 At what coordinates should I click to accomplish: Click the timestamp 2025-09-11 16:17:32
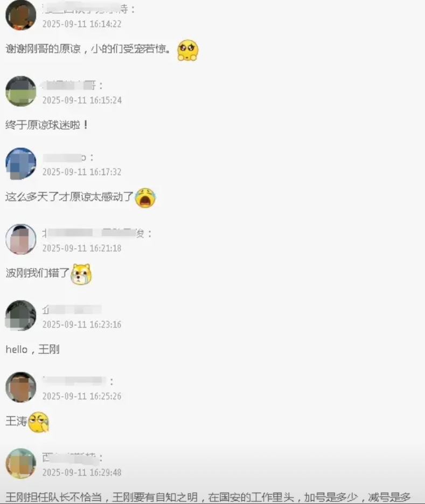[82, 172]
